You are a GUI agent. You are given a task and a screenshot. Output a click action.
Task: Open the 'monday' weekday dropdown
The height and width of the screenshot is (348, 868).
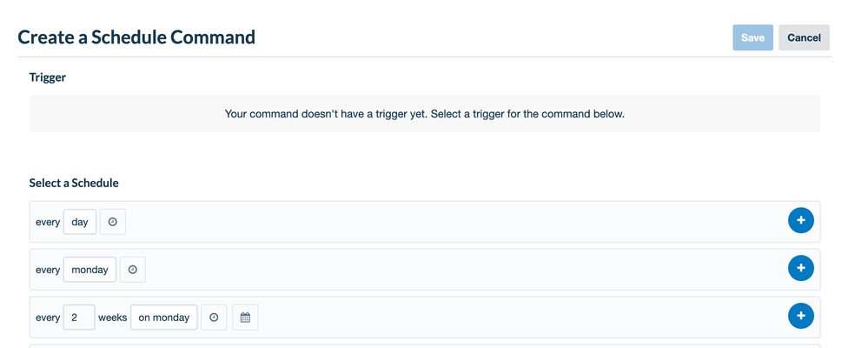(89, 270)
